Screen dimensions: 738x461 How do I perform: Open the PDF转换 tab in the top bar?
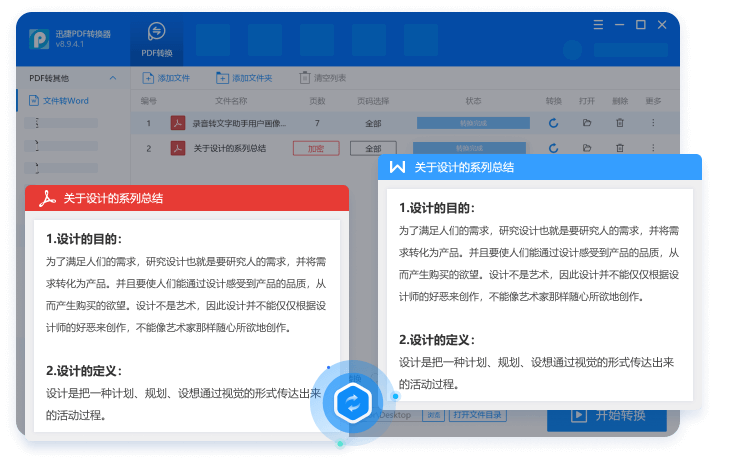click(x=156, y=39)
